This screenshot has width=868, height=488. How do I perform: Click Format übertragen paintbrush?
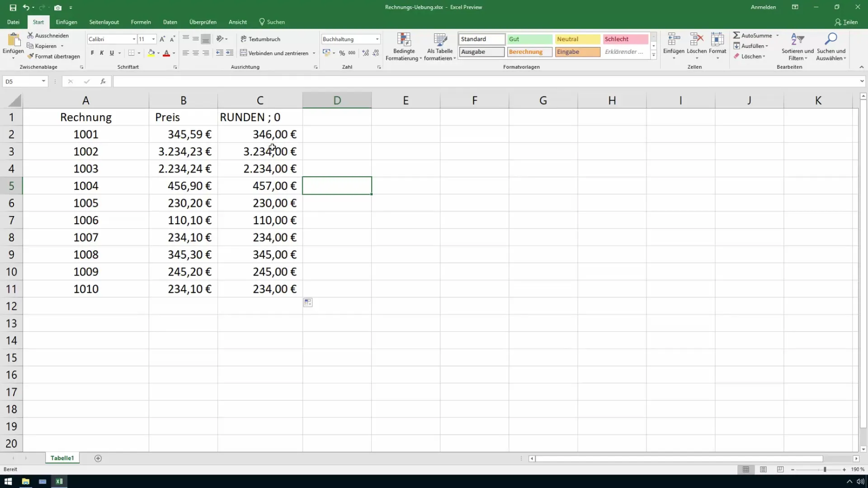(x=53, y=56)
